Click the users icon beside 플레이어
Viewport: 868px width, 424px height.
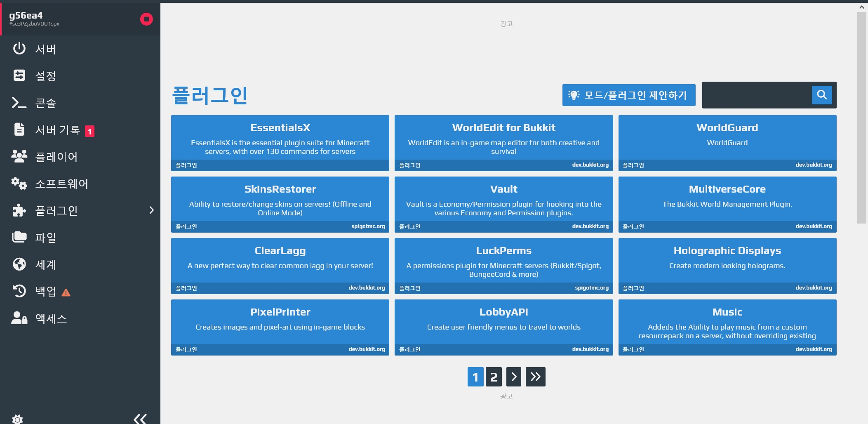19,156
